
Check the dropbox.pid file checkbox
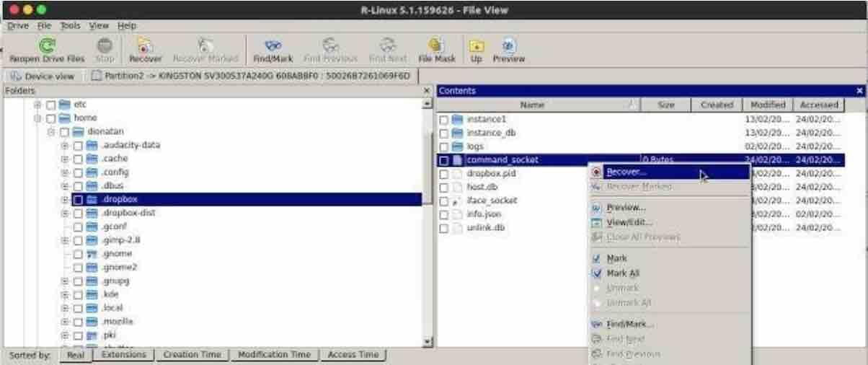point(443,174)
